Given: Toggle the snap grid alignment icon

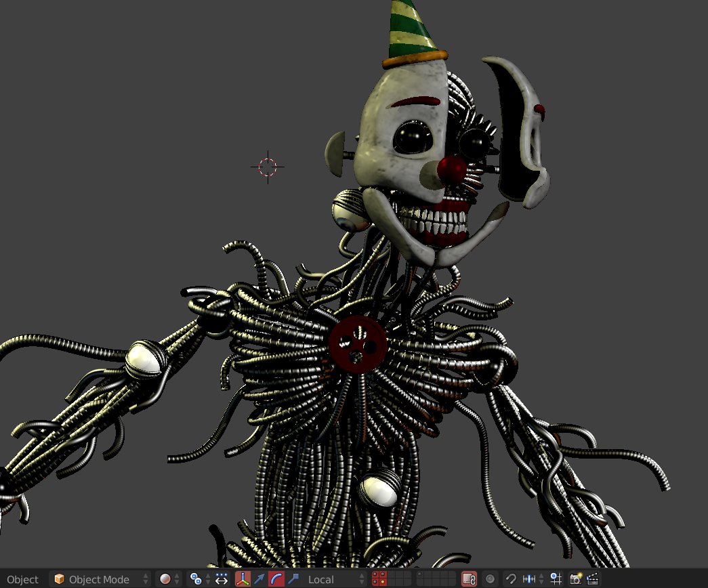Looking at the screenshot, I should [x=556, y=579].
